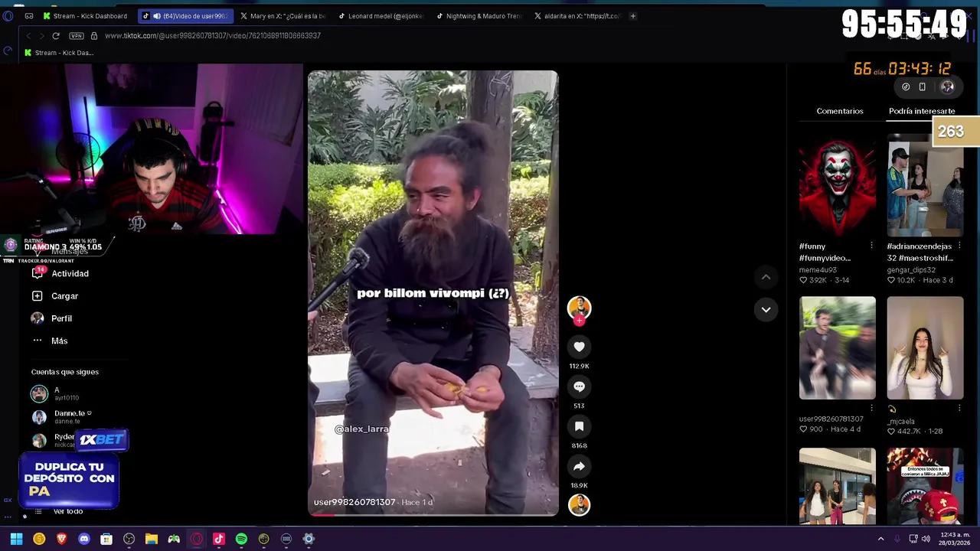Viewport: 980px width, 551px height.
Task: Like the video with the heart icon
Action: coord(579,347)
